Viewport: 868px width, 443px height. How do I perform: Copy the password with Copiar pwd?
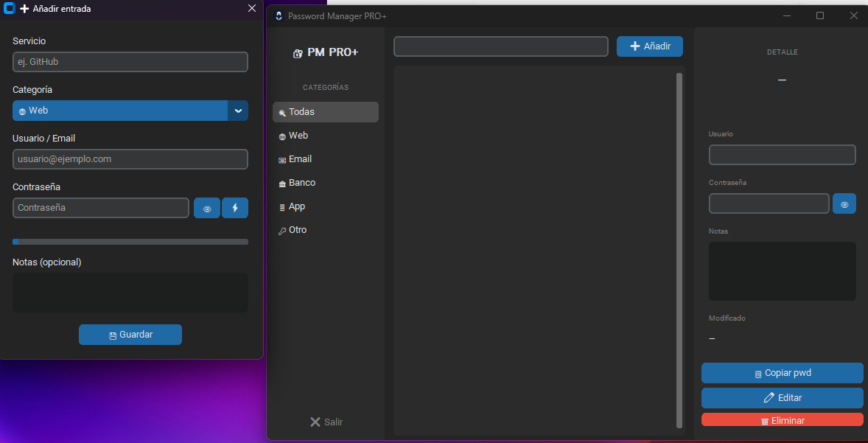point(783,373)
